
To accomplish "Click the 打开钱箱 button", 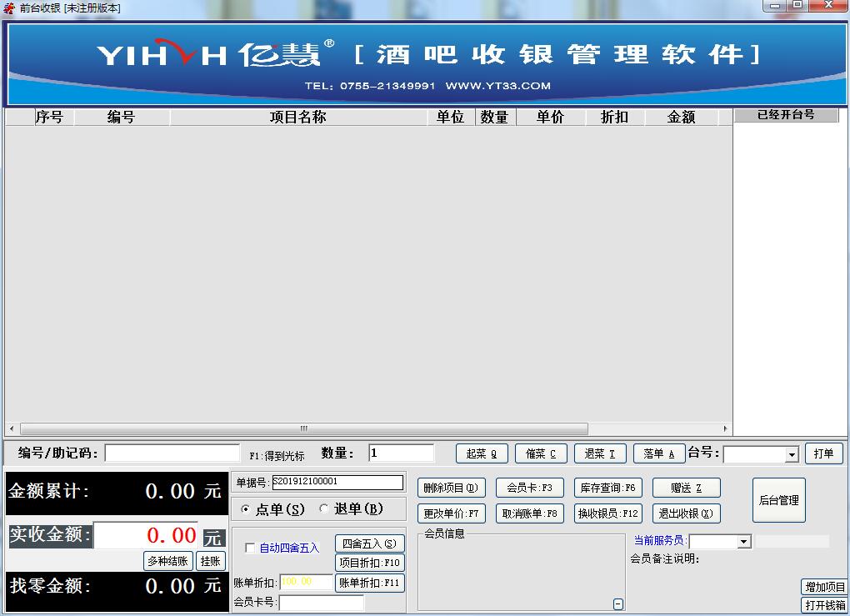I will point(824,605).
